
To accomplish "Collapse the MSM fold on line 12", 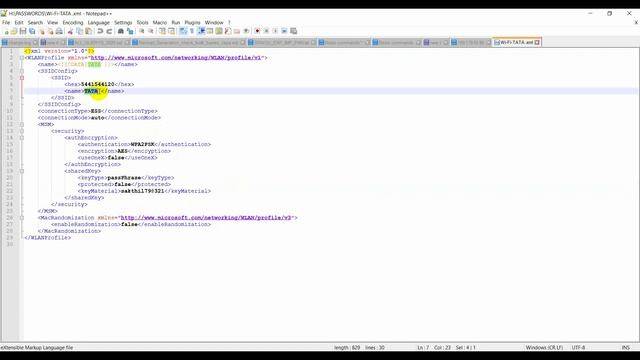I will pos(22,124).
